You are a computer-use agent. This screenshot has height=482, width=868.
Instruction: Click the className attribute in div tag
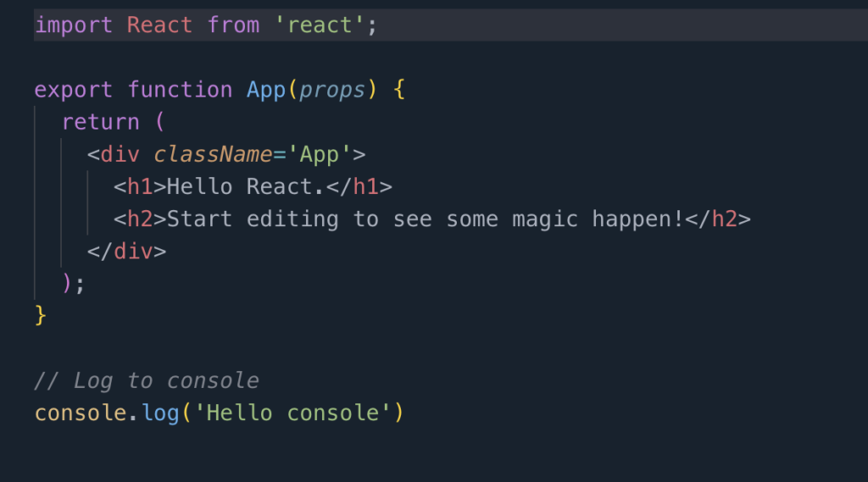[213, 154]
